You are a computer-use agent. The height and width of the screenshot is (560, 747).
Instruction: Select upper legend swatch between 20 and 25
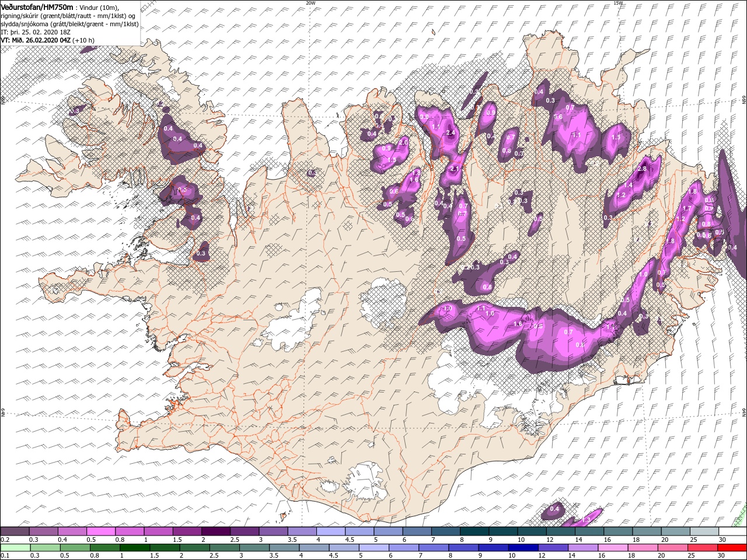(x=676, y=531)
